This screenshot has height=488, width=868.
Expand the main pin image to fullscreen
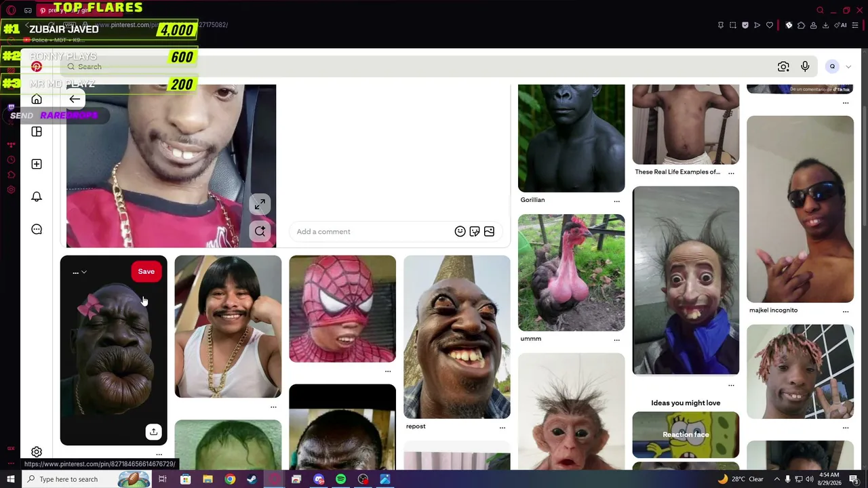click(260, 204)
